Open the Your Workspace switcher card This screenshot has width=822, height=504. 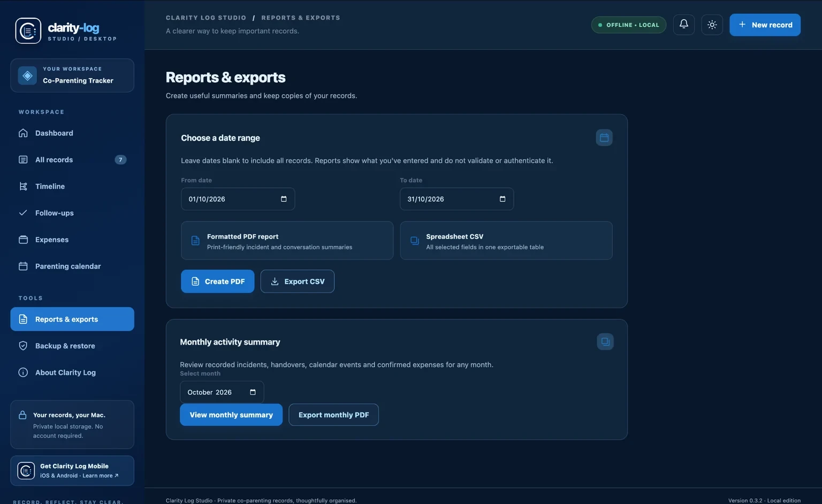coord(72,75)
